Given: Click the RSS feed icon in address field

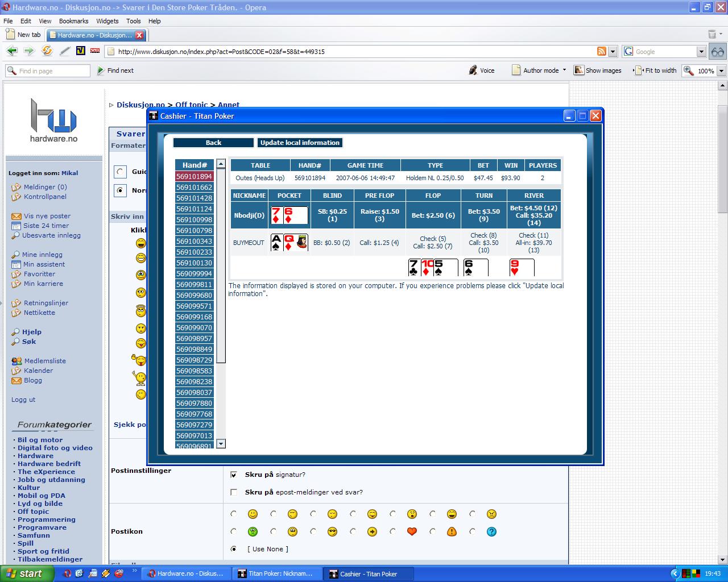Looking at the screenshot, I should 602,51.
